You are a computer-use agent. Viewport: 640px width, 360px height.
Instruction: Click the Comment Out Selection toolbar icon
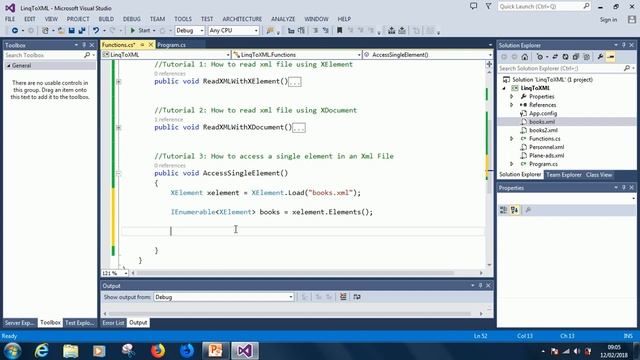click(316, 31)
